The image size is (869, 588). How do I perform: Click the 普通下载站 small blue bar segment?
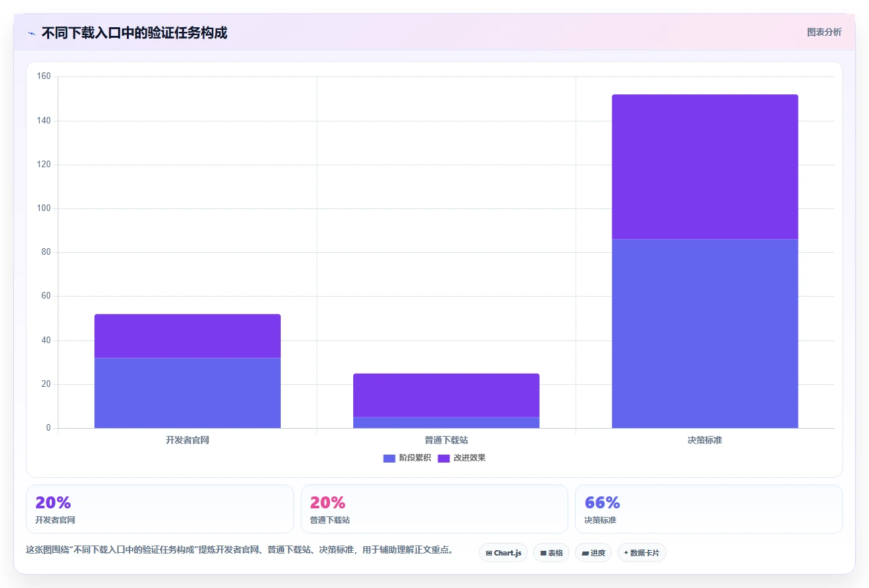tap(446, 423)
